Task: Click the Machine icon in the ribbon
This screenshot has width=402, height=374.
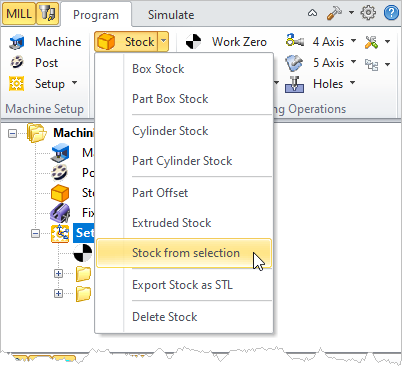Action: pyautogui.click(x=17, y=42)
